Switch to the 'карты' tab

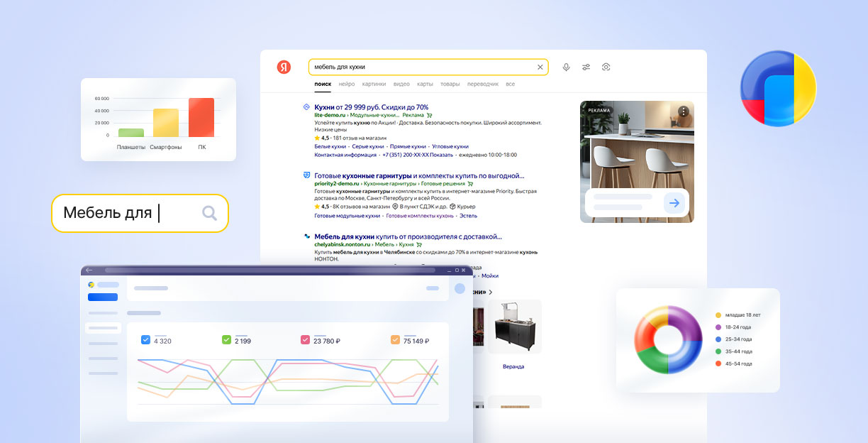[425, 84]
